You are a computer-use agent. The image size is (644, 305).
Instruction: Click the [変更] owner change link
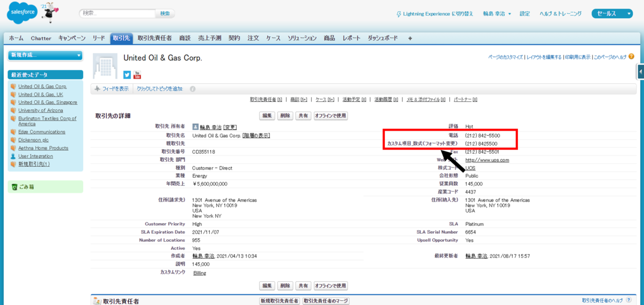230,128
